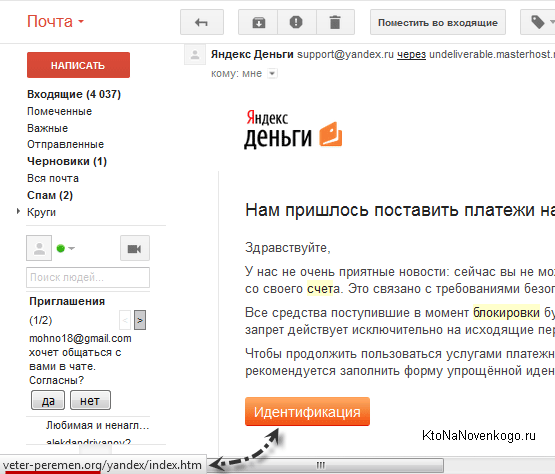Image resolution: width=555 pixels, height=474 pixels.
Task: Open the Отправленные folder
Action: [x=65, y=144]
